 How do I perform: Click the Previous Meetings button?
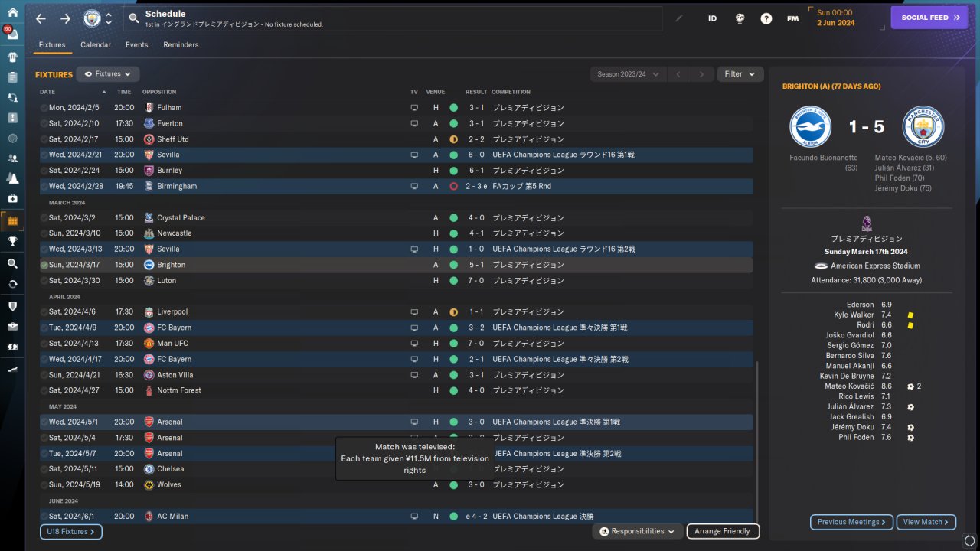point(852,522)
